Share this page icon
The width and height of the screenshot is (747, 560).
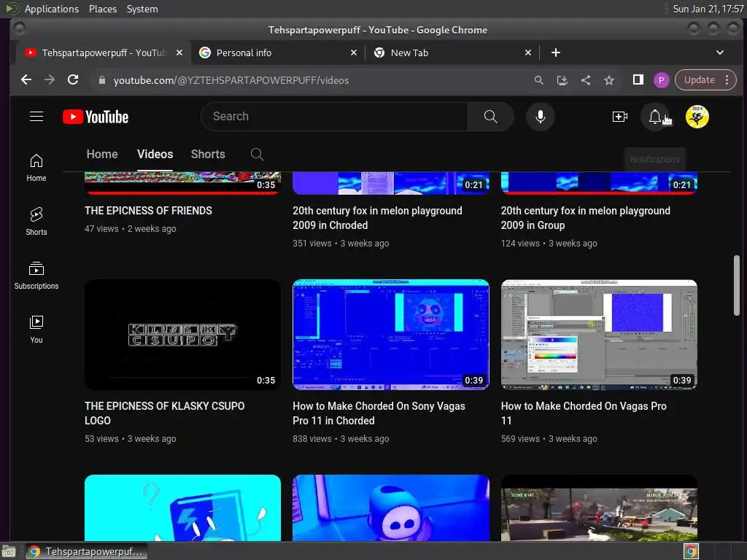tap(586, 80)
